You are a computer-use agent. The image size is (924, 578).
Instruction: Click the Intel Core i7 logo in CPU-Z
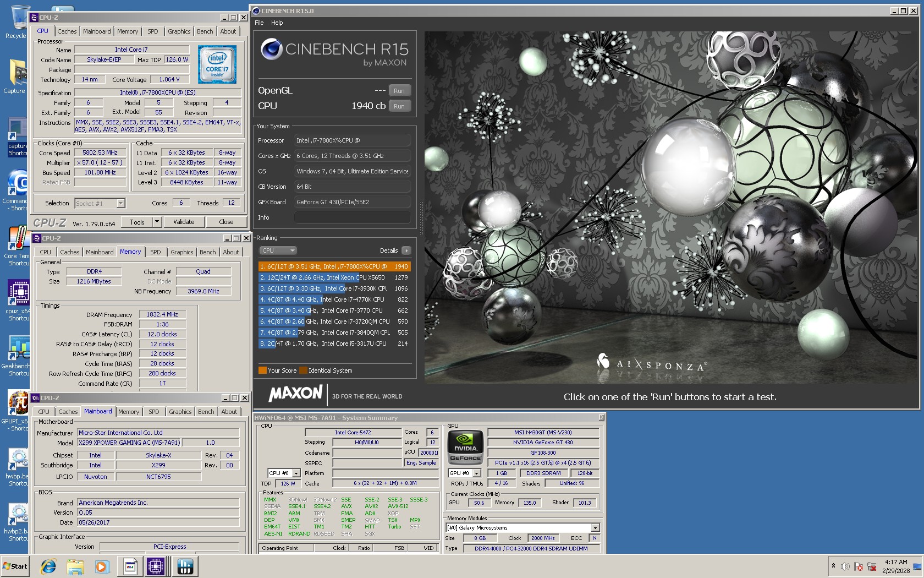point(217,64)
